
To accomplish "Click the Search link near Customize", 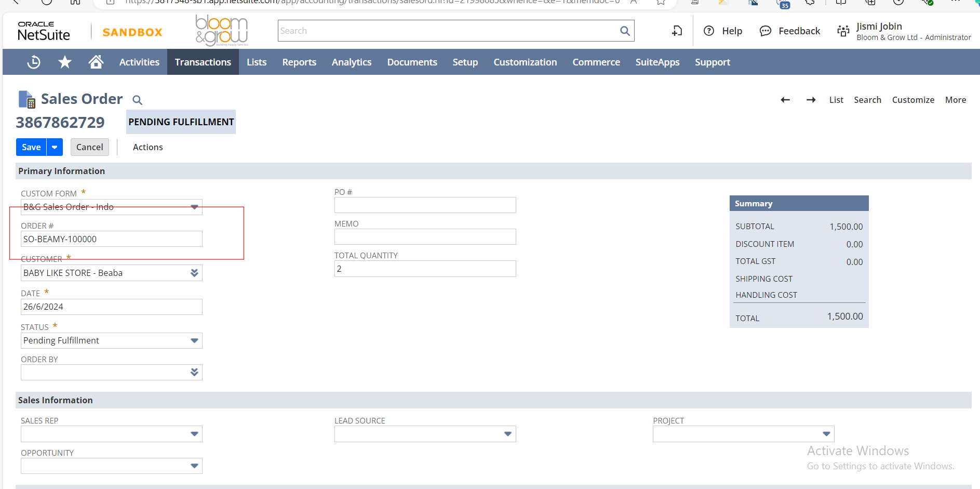I will point(867,100).
